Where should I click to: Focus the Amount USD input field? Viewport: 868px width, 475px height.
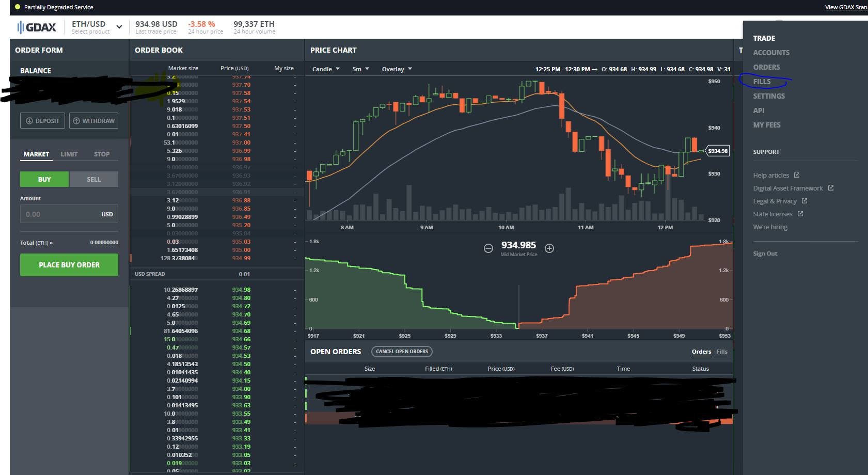pos(69,214)
